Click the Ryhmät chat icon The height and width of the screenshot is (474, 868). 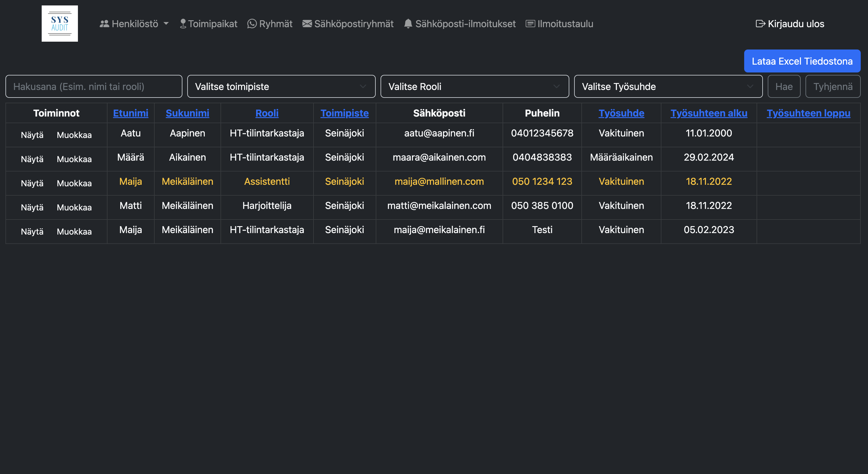(252, 24)
